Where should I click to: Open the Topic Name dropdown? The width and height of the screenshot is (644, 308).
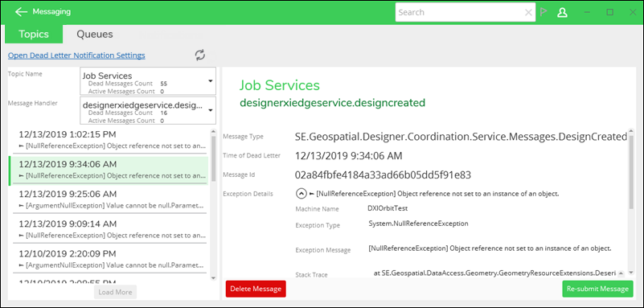(148, 81)
